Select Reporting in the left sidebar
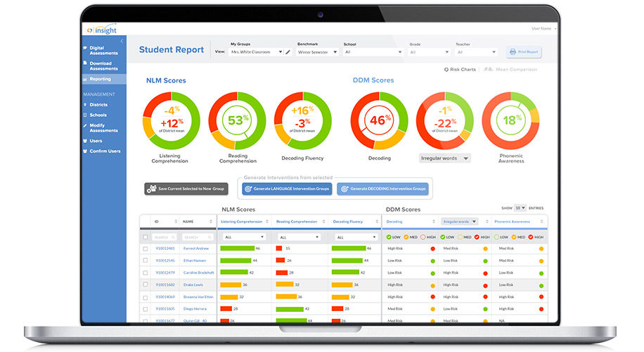The height and width of the screenshot is (352, 644). (x=104, y=79)
